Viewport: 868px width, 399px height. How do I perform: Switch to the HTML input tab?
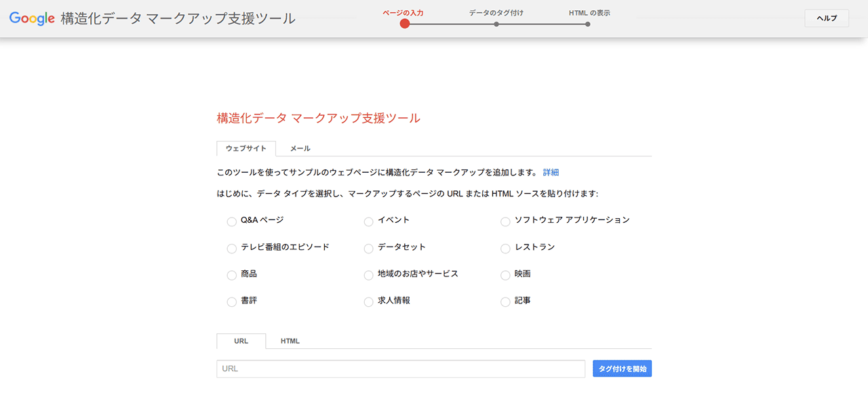click(290, 341)
